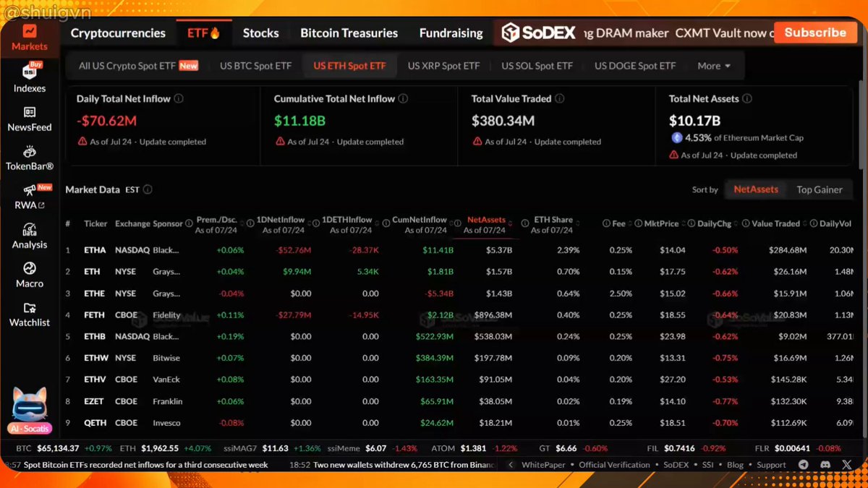This screenshot has height=488, width=868.
Task: Show info for Total Net Assets
Action: [x=747, y=99]
